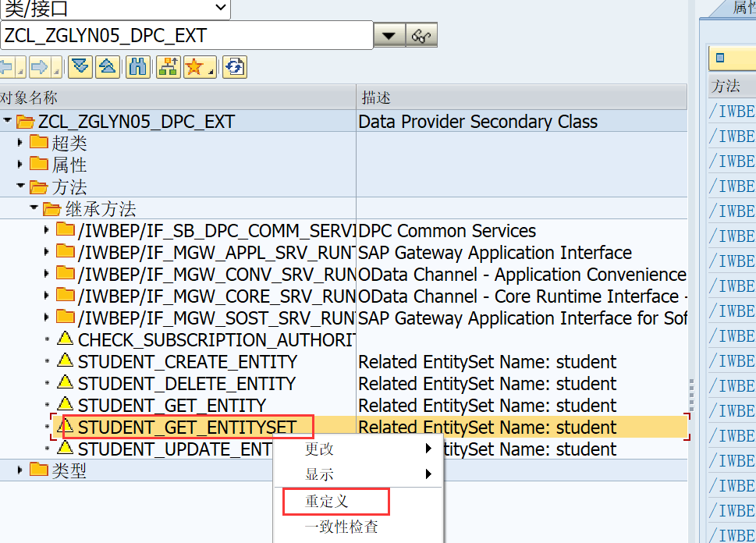Screen dimensions: 756x543
Task: Click the 'DPC Common Services' description
Action: pyautogui.click(x=447, y=230)
